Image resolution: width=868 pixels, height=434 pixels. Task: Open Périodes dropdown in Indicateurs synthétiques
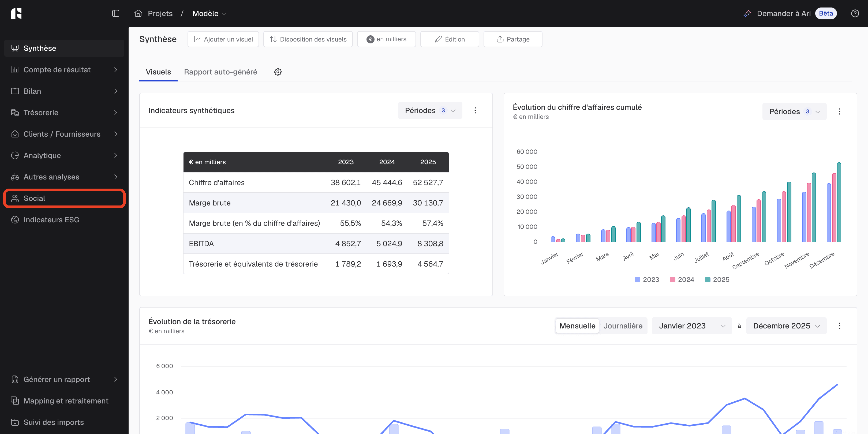[430, 111]
